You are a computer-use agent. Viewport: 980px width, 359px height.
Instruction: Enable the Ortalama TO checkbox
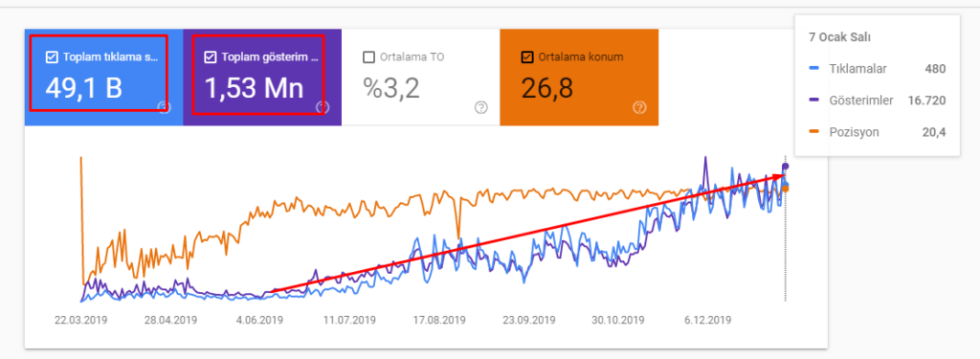click(x=368, y=57)
